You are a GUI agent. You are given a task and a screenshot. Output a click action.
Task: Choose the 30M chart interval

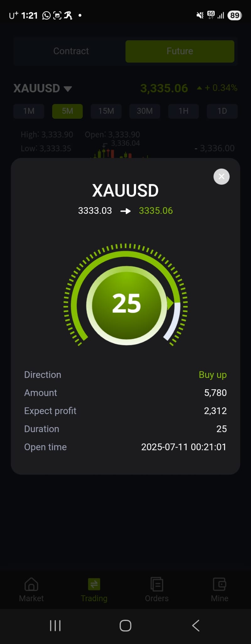coord(145,111)
